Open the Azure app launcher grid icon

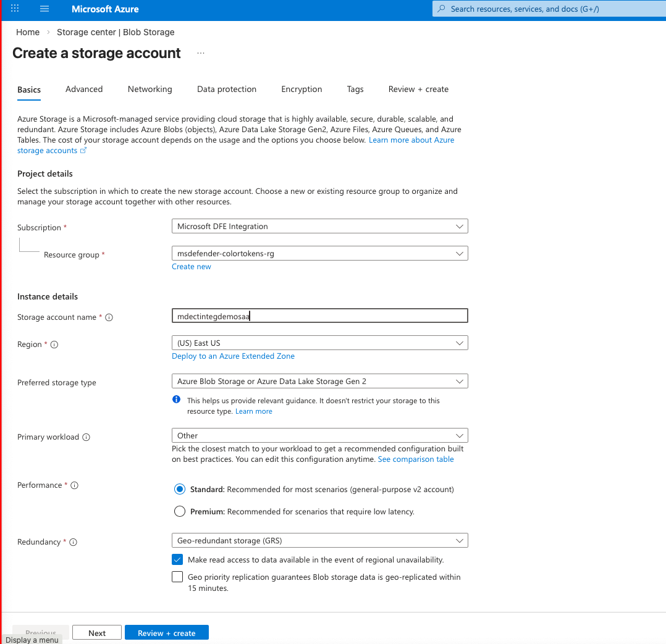click(15, 9)
